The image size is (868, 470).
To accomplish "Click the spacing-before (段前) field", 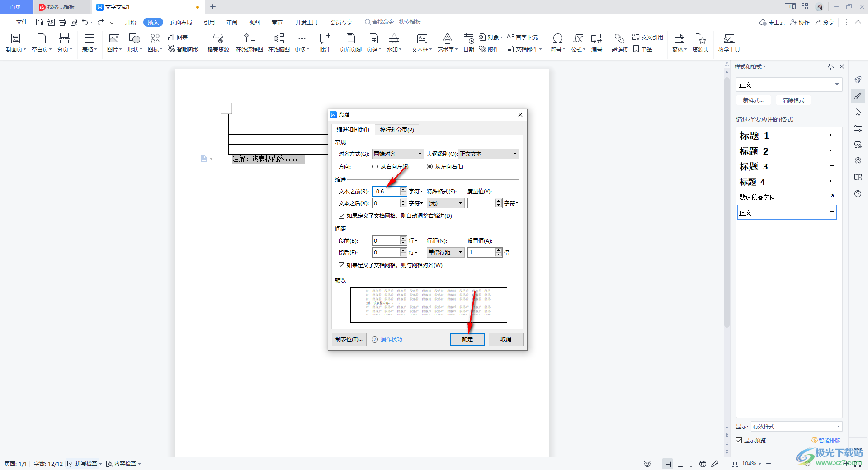I will point(386,241).
